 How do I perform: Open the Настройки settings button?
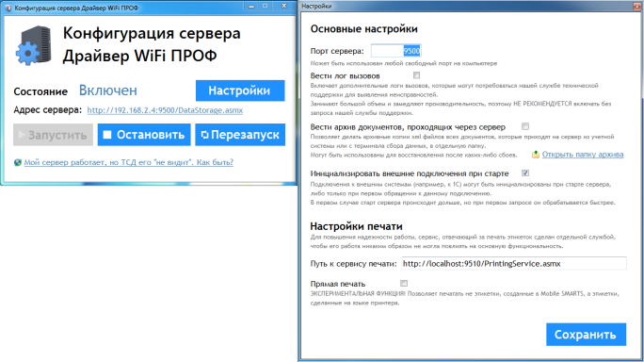240,90
